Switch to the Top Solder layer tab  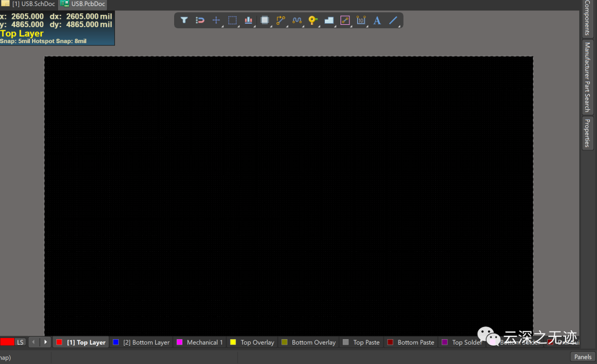point(462,342)
